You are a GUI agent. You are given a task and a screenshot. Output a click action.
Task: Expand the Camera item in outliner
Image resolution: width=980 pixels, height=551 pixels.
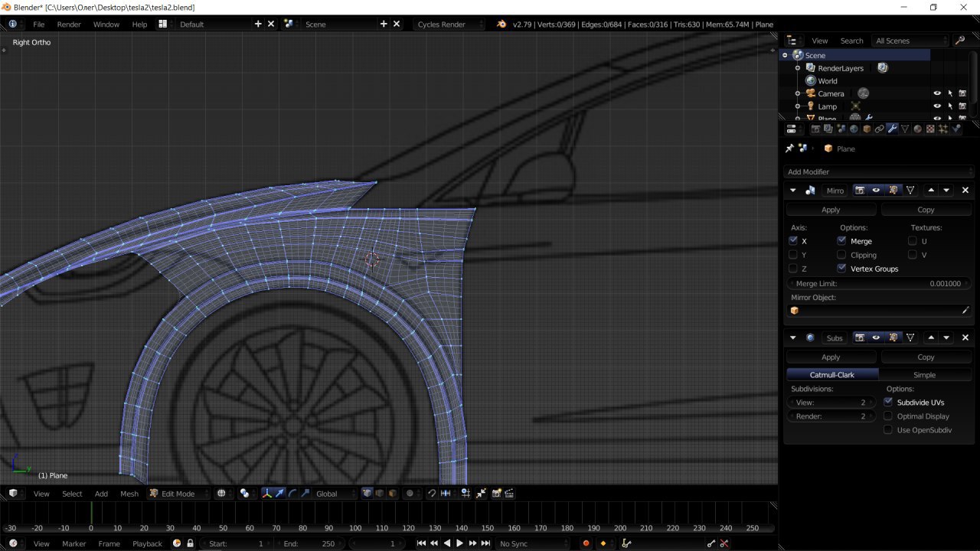798,93
